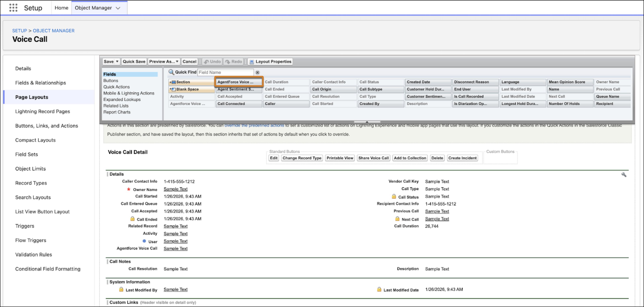The image size is (644, 307).
Task: Click the Quick Save button
Action: (134, 61)
